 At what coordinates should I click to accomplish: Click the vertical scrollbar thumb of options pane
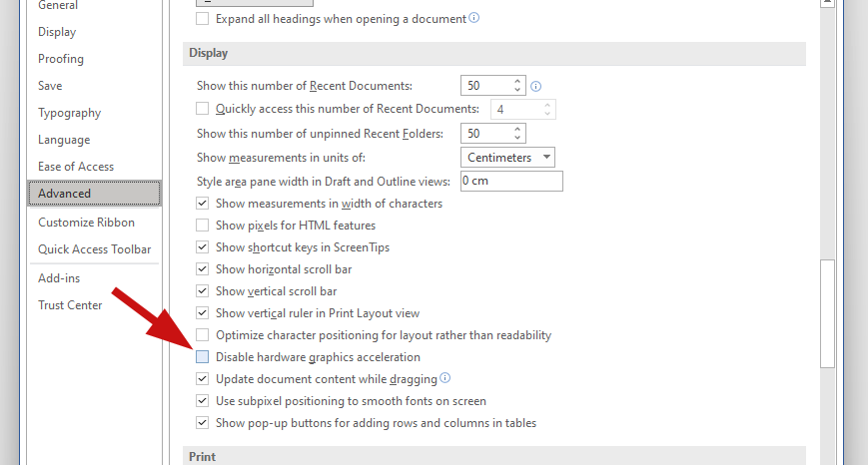point(827,313)
